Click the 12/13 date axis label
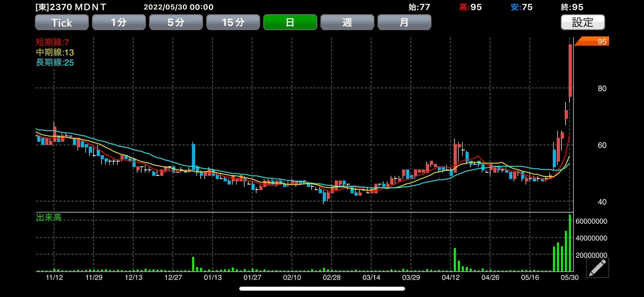 [133, 278]
